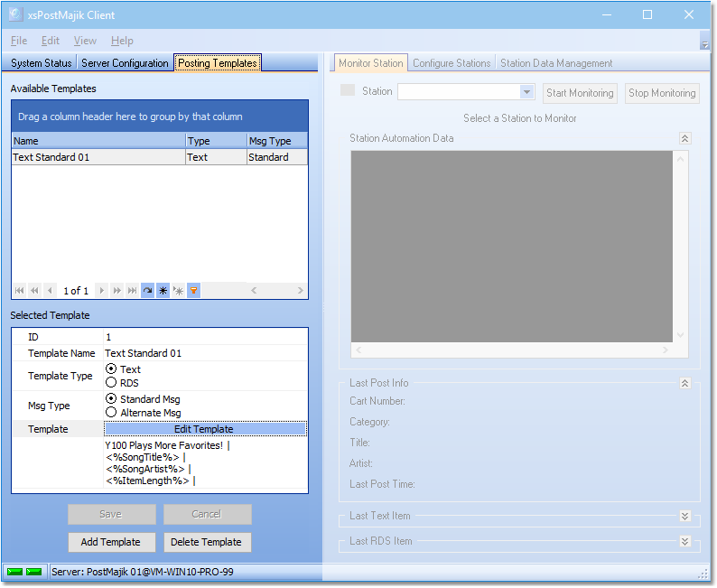Screen dimensions: 717x588
Task: Open the Monitor Station tab
Action: (x=371, y=63)
